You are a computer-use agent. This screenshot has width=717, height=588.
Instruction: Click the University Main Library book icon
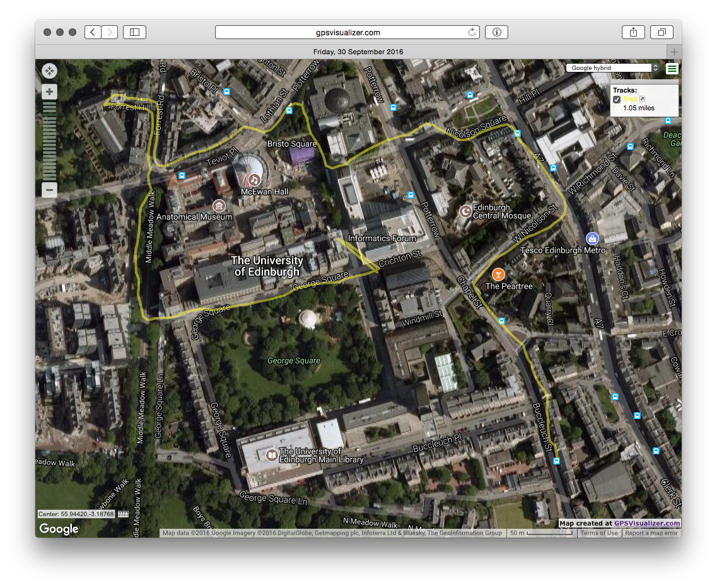point(272,455)
